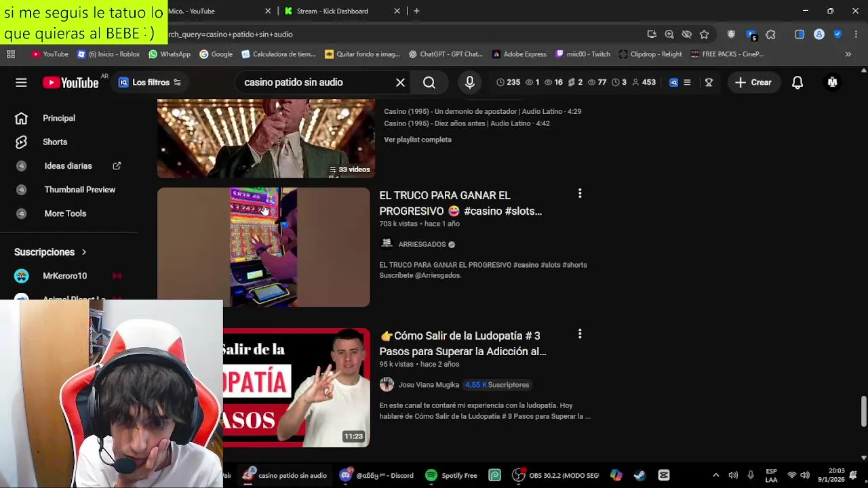This screenshot has height=488, width=868.
Task: Open the YouTube account avatar menu
Action: point(832,82)
